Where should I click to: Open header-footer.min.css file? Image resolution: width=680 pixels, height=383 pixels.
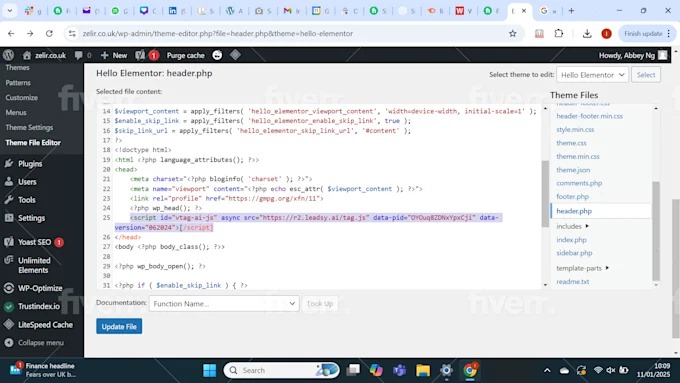pyautogui.click(x=589, y=116)
